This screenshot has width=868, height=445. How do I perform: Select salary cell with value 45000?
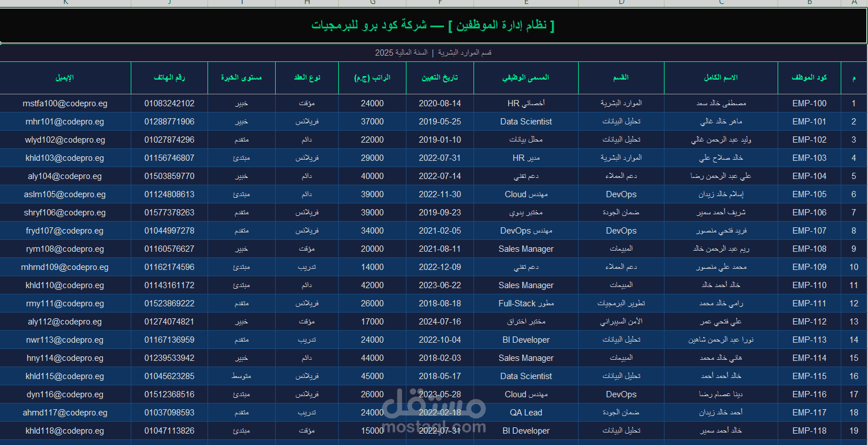[x=372, y=376]
